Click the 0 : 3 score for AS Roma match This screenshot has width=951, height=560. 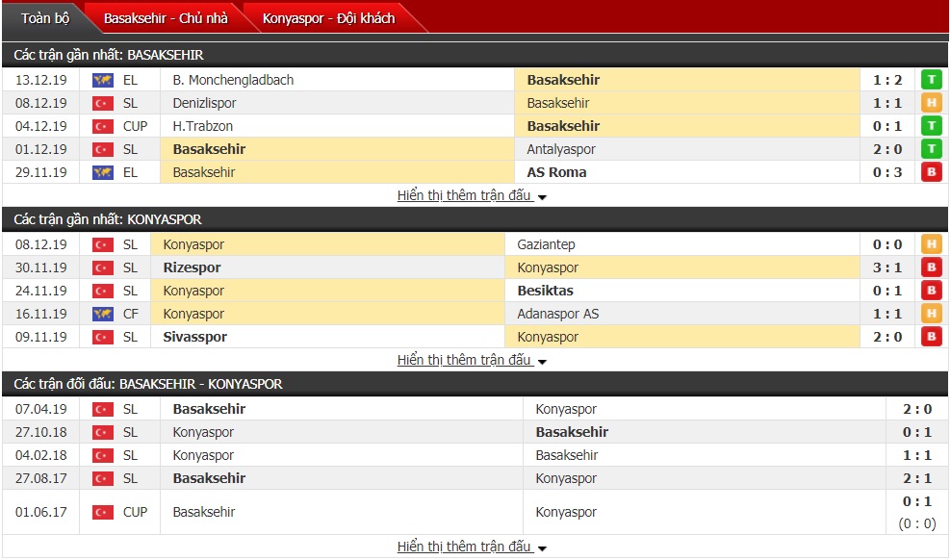(x=887, y=172)
